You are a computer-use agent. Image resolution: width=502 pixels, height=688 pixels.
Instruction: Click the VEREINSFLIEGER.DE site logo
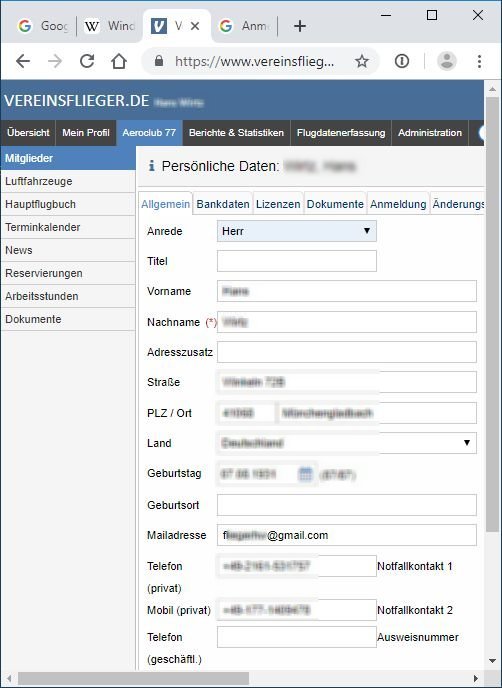tap(77, 100)
